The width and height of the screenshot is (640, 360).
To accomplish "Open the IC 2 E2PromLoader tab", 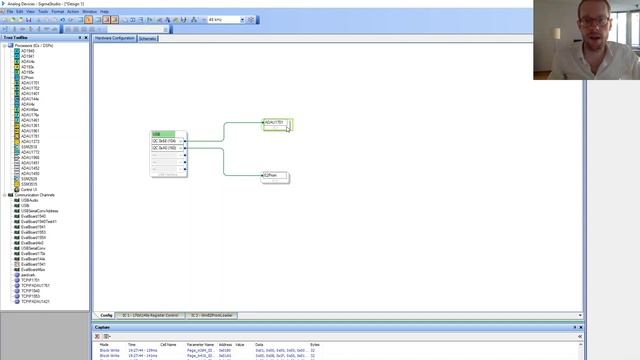I will coord(212,316).
